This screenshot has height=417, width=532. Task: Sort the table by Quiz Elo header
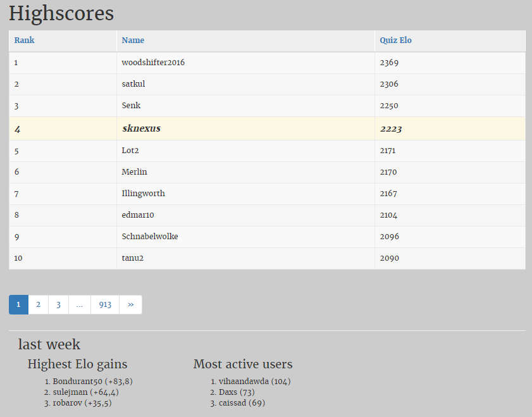(x=395, y=40)
